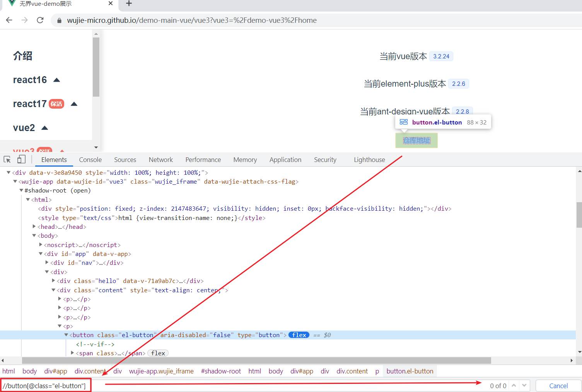Click the next search match arrow
Image resolution: width=582 pixels, height=392 pixels.
pos(524,385)
